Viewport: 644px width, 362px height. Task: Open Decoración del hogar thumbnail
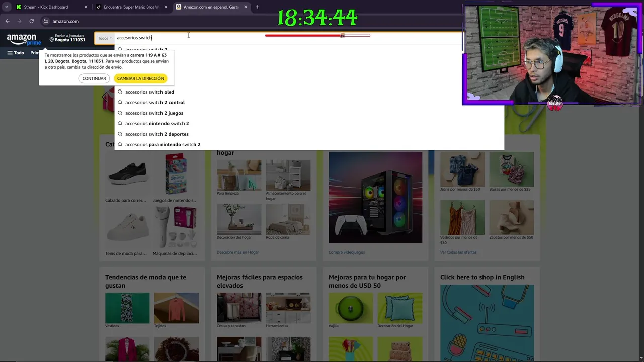[x=239, y=219]
